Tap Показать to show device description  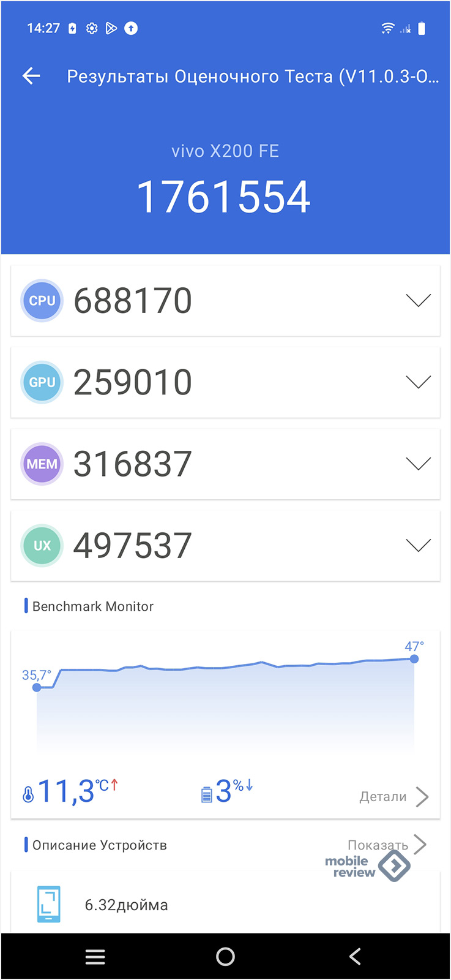pyautogui.click(x=387, y=845)
